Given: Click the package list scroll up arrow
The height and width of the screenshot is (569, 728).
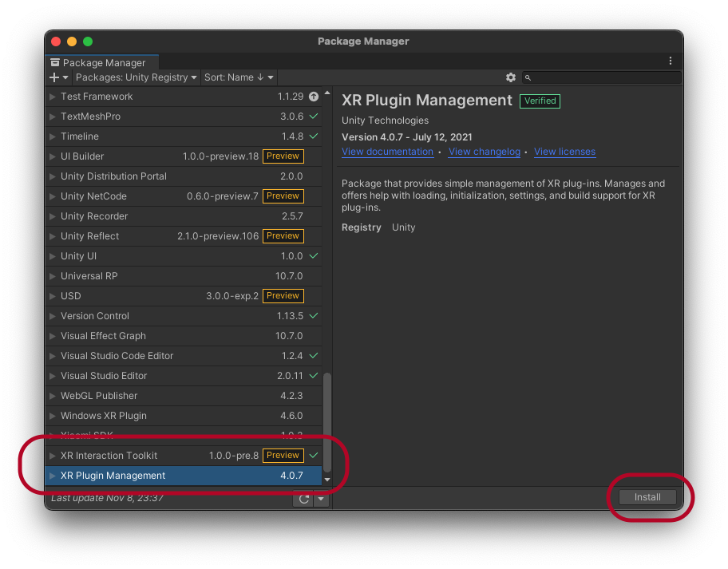Looking at the screenshot, I should pyautogui.click(x=327, y=93).
